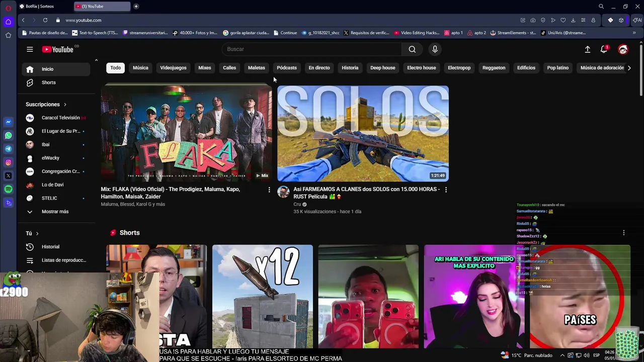Open Opera tab search magnifier
Viewport: 644px width, 362px height.
coord(601,7)
